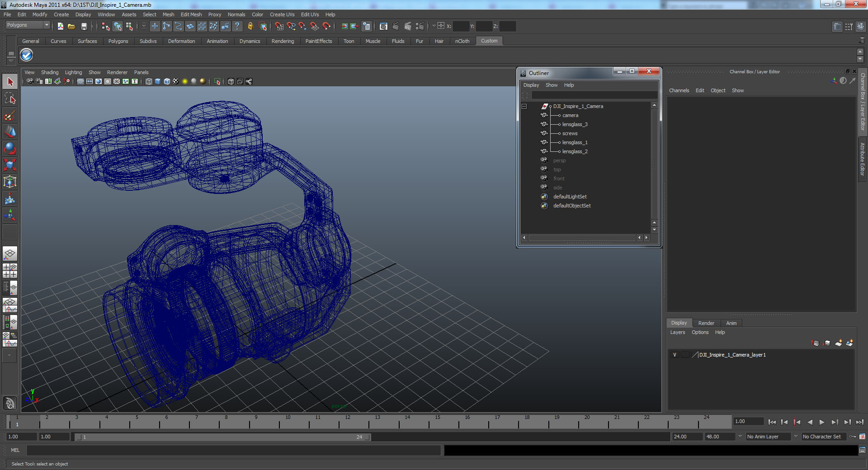Select the arrow Select tool
Viewport: 868px width, 470px height.
point(10,82)
